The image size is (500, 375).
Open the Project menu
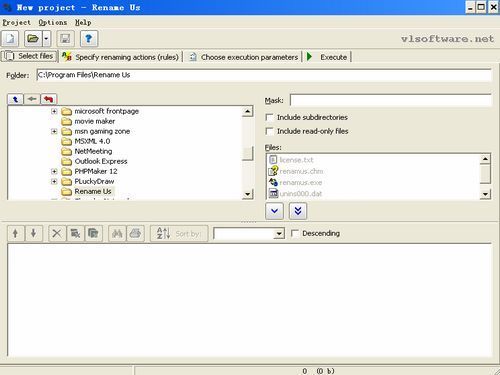[x=16, y=22]
